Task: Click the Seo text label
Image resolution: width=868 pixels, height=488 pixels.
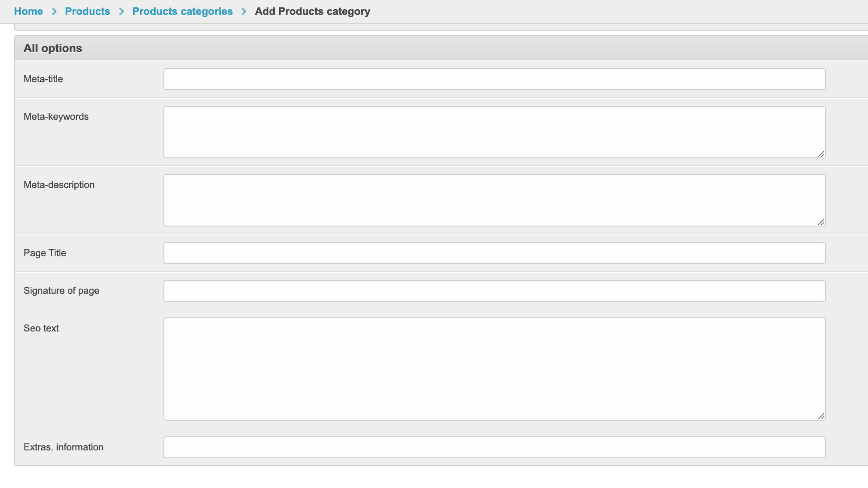Action: (x=41, y=328)
